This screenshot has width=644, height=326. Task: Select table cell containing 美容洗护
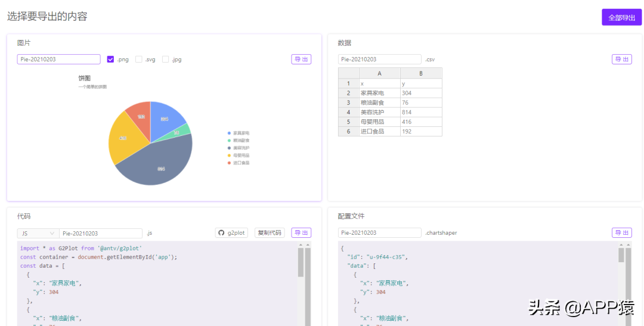379,112
